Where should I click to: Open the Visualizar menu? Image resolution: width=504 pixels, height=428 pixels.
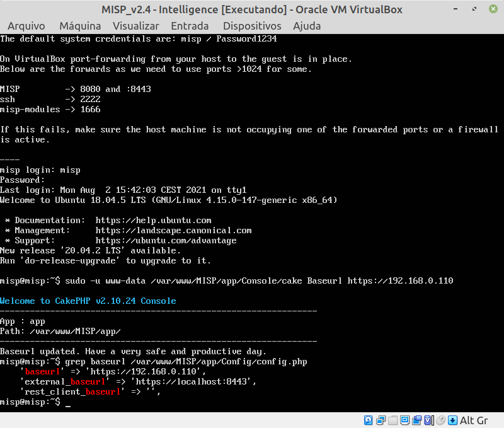coord(136,26)
